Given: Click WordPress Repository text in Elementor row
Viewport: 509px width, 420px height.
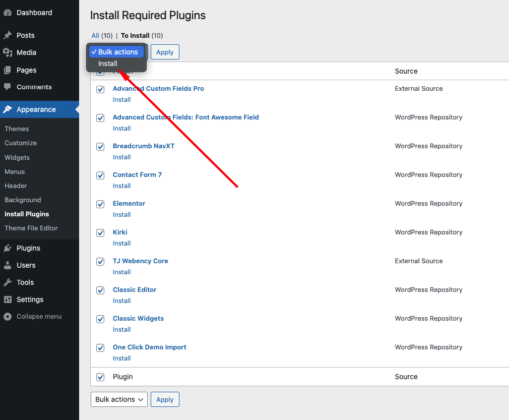Looking at the screenshot, I should pyautogui.click(x=428, y=203).
